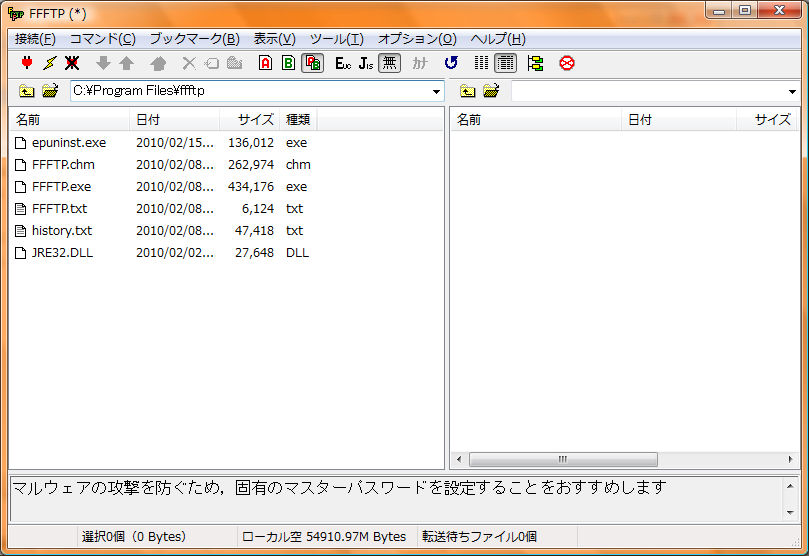Viewport: 809px width, 556px height.
Task: Expand the local path dropdown arrow
Action: [x=436, y=92]
